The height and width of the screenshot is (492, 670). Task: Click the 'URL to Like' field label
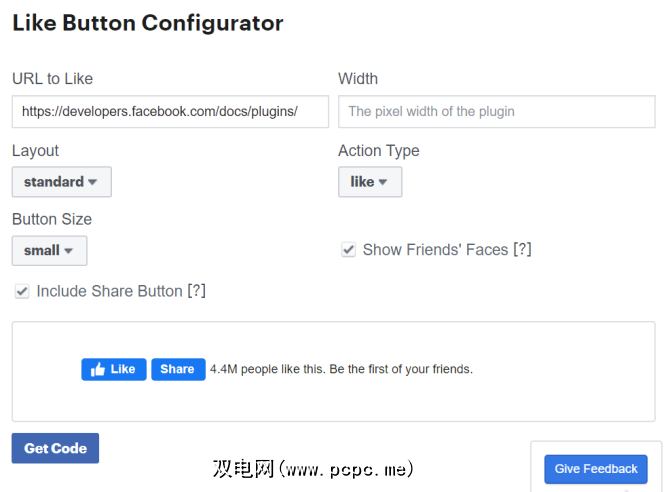[x=52, y=79]
